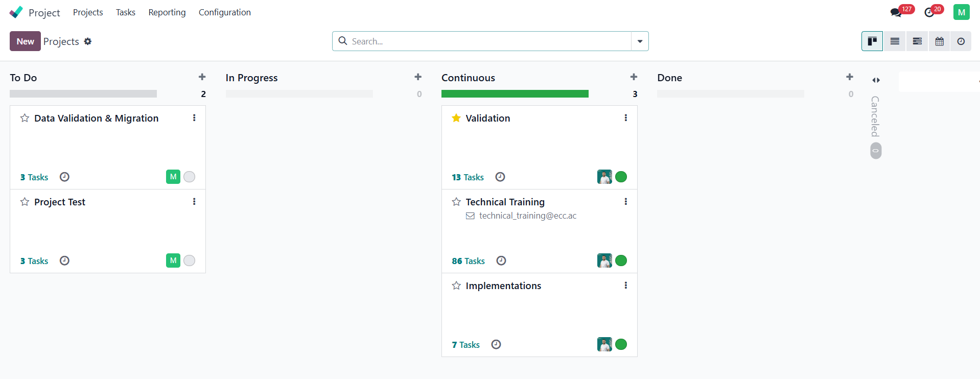The width and height of the screenshot is (980, 379).
Task: Click the New button
Action: [x=25, y=41]
